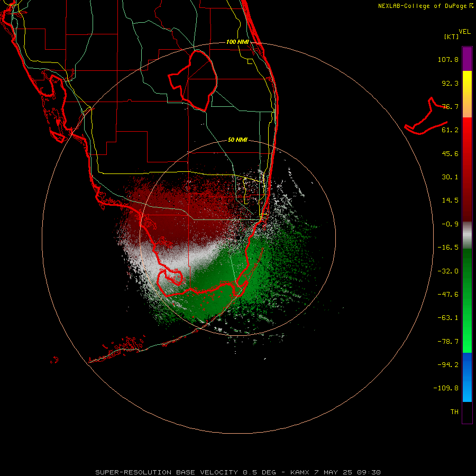Select the 45.6 scale value
Viewport: 476px width, 476px height.
tap(450, 153)
